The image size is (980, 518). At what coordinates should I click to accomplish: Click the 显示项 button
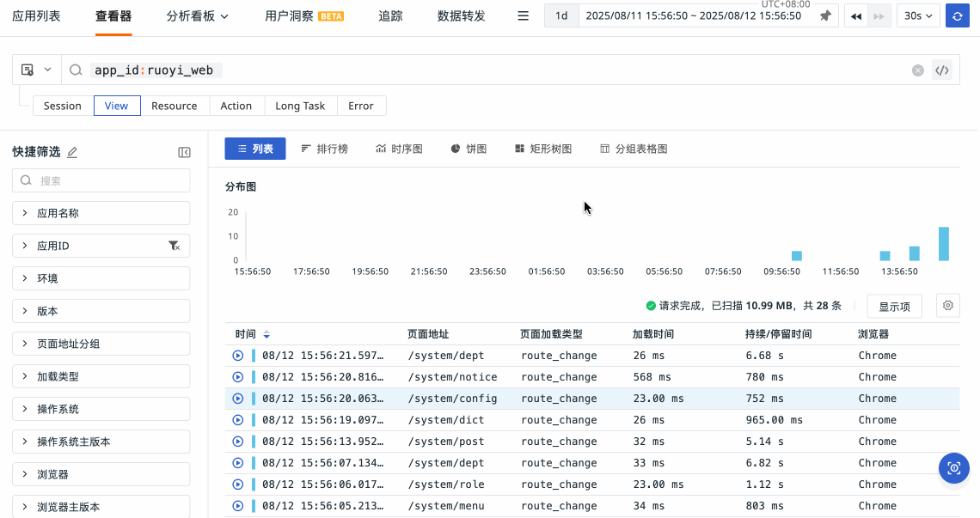tap(894, 306)
